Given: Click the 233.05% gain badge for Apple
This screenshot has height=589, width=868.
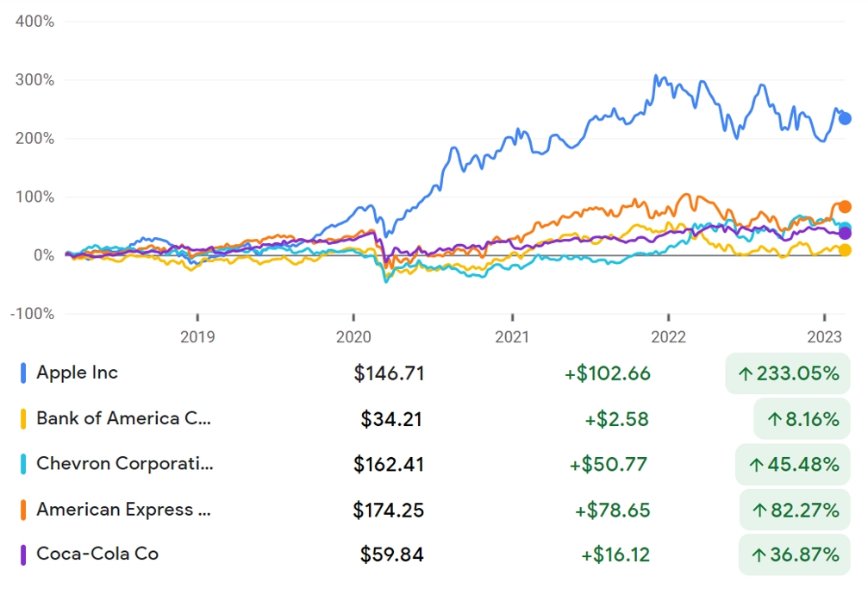Looking at the screenshot, I should [788, 373].
